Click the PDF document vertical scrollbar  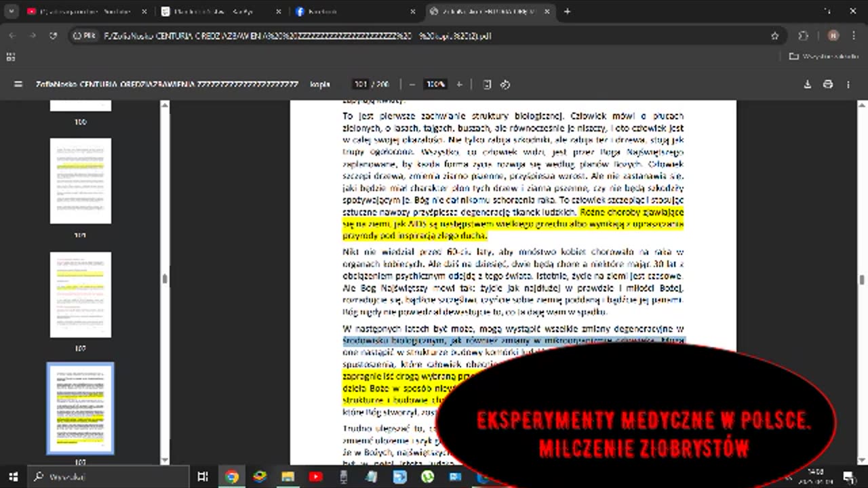pos(862,281)
